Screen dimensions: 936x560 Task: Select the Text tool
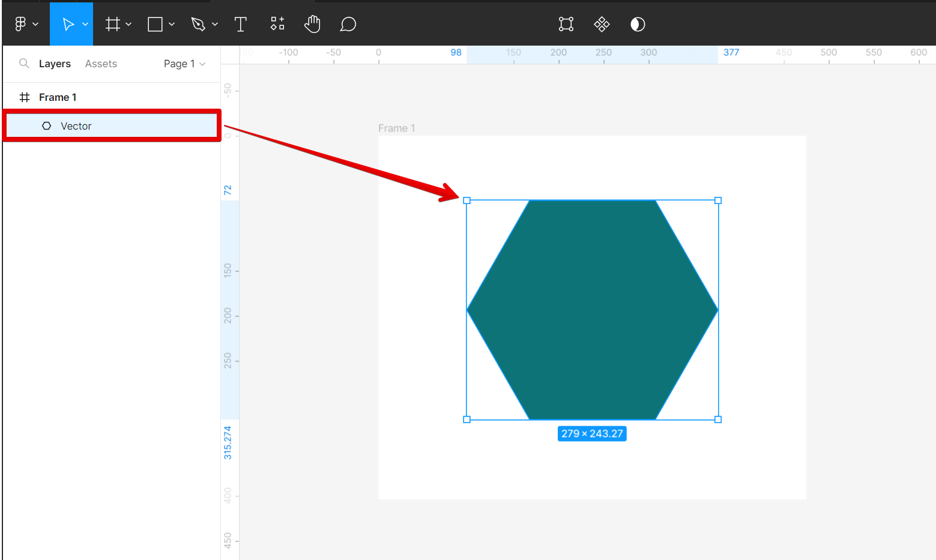point(240,24)
